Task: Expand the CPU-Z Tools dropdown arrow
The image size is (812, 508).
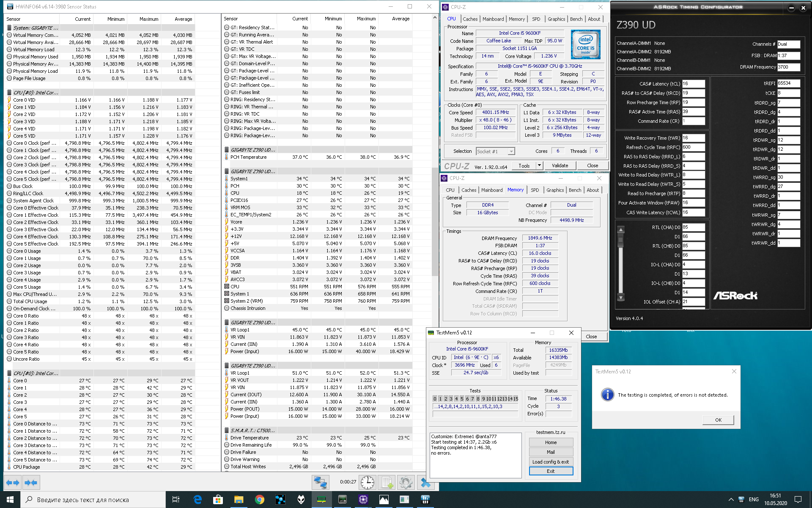Action: click(x=539, y=166)
